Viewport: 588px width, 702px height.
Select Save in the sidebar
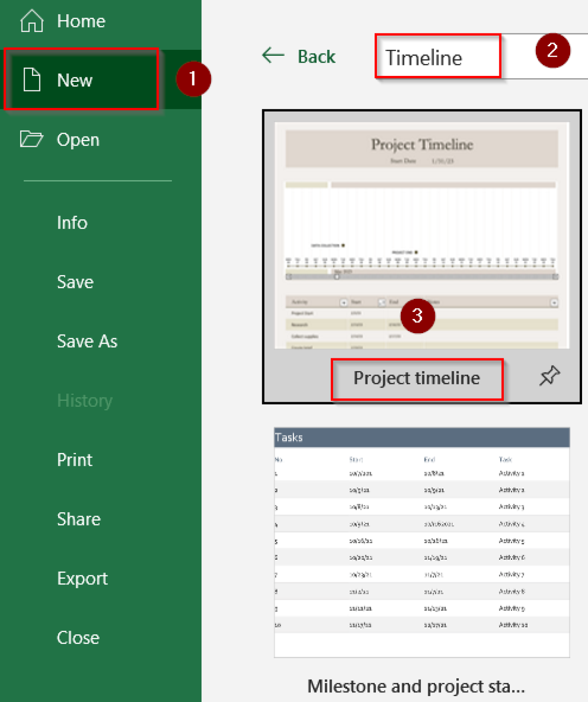75,282
